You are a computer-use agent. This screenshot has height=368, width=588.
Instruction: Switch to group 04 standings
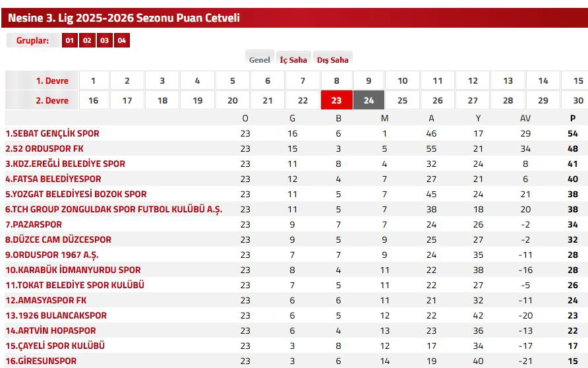[x=121, y=41]
